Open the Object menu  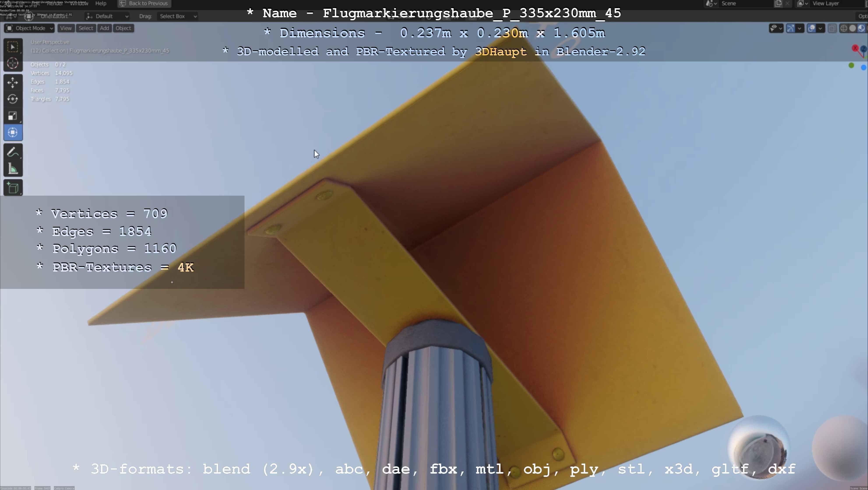[123, 28]
